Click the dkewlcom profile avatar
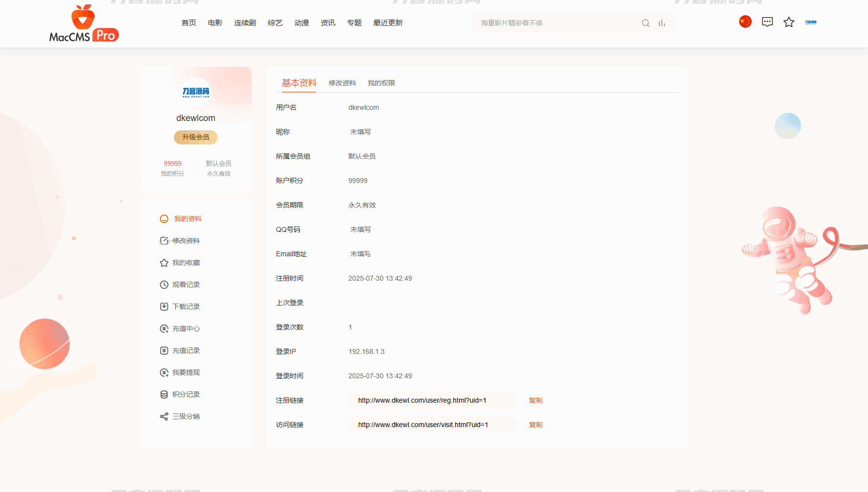This screenshot has width=868, height=492. pos(196,92)
